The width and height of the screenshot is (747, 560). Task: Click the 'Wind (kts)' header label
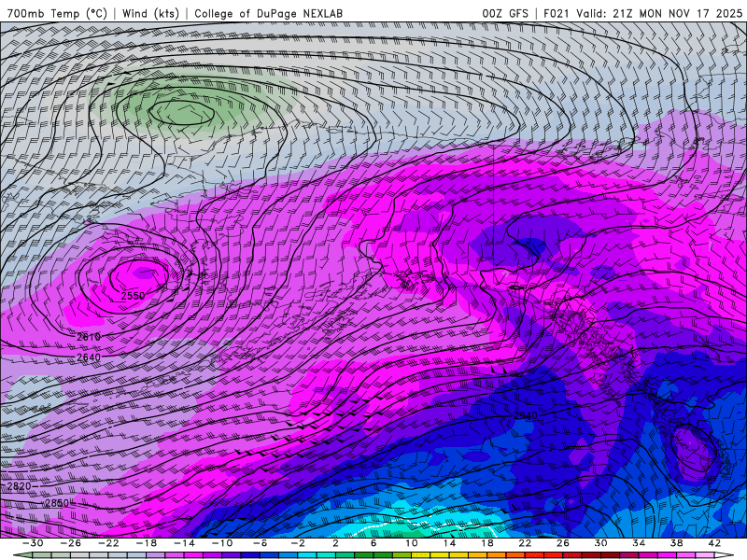click(150, 13)
